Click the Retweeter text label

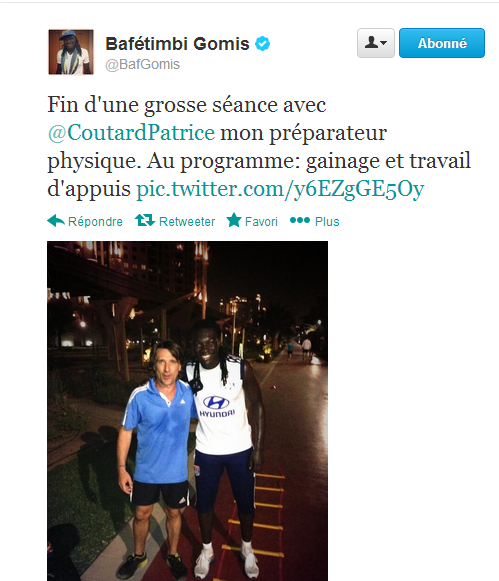click(187, 222)
